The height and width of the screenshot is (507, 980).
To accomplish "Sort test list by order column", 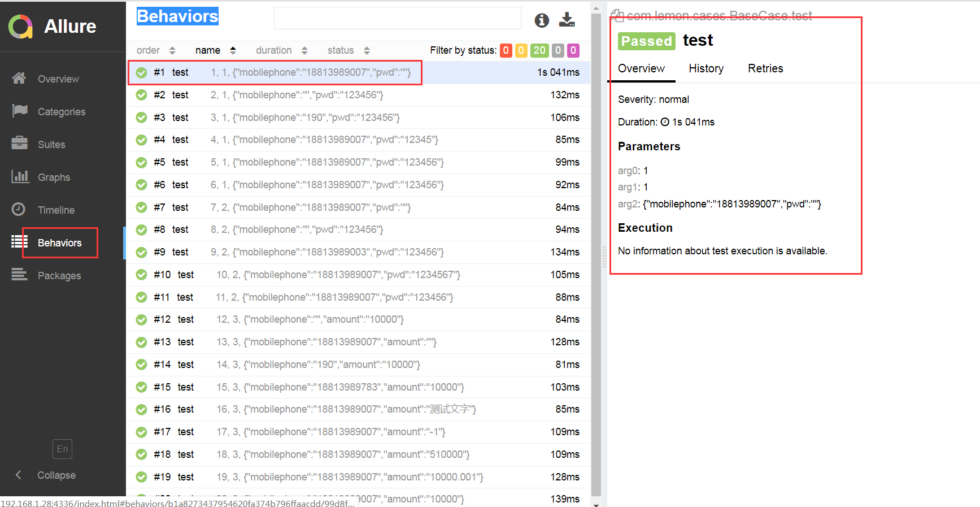I will point(155,50).
